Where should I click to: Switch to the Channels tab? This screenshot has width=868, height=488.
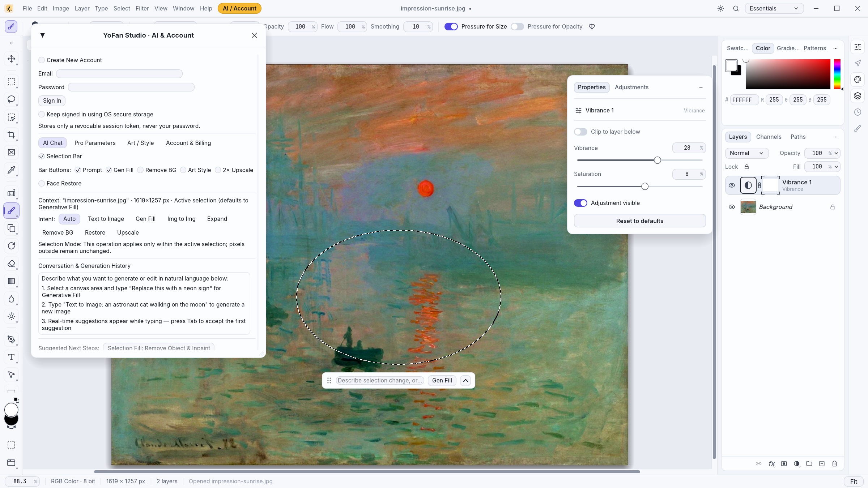point(769,137)
